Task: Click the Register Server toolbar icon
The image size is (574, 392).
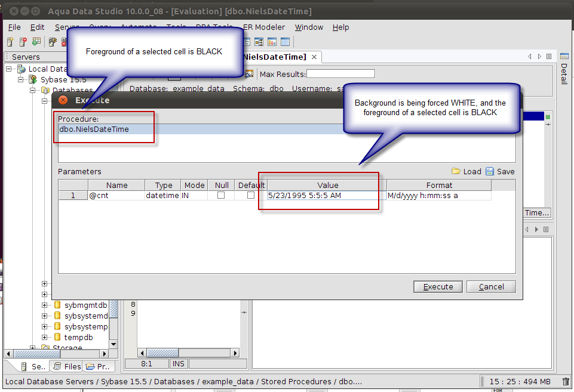Action: [x=10, y=42]
